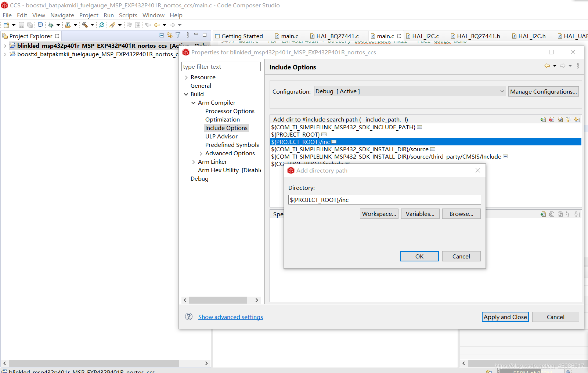Screen dimensions: 588x373
Task: Click the Directory path input field
Action: coord(385,200)
